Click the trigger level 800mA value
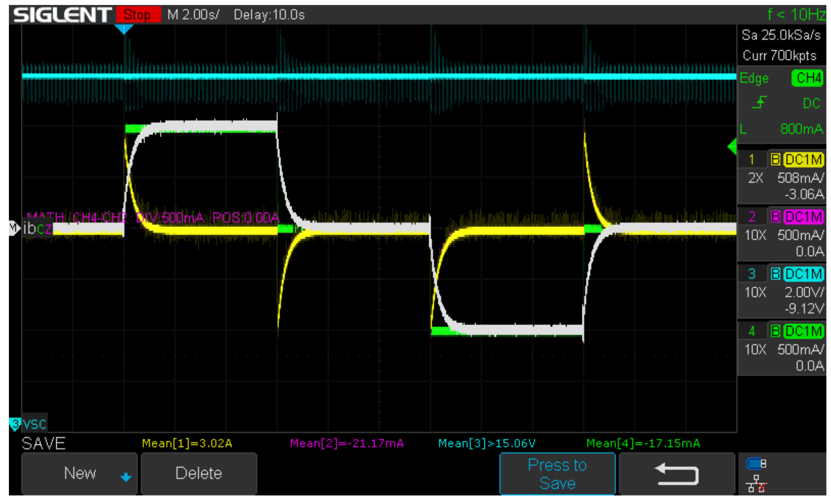This screenshot has width=831, height=504. click(x=802, y=129)
